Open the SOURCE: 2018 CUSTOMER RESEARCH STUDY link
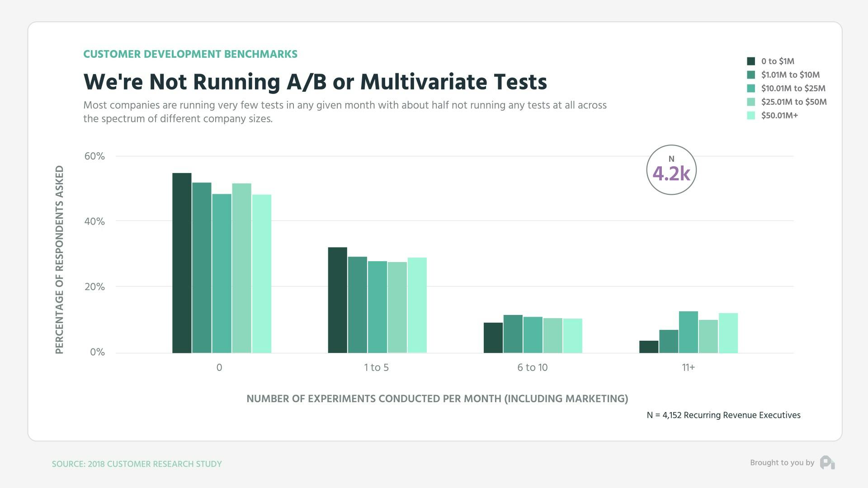 (137, 464)
